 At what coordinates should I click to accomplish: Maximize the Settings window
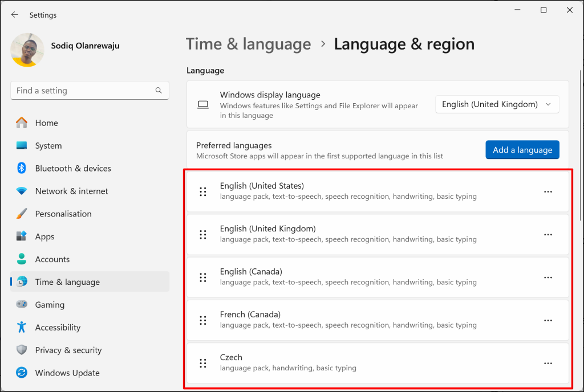[x=544, y=10]
